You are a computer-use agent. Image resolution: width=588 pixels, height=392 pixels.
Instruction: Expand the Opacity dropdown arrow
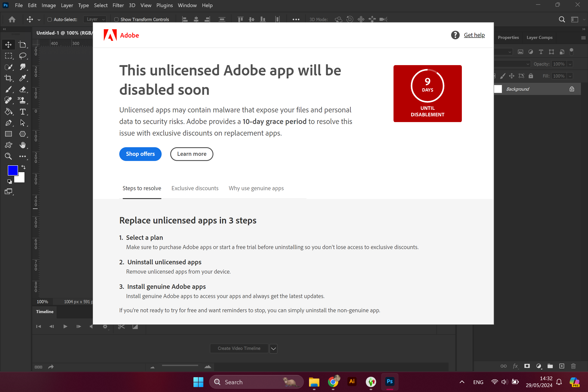click(570, 64)
